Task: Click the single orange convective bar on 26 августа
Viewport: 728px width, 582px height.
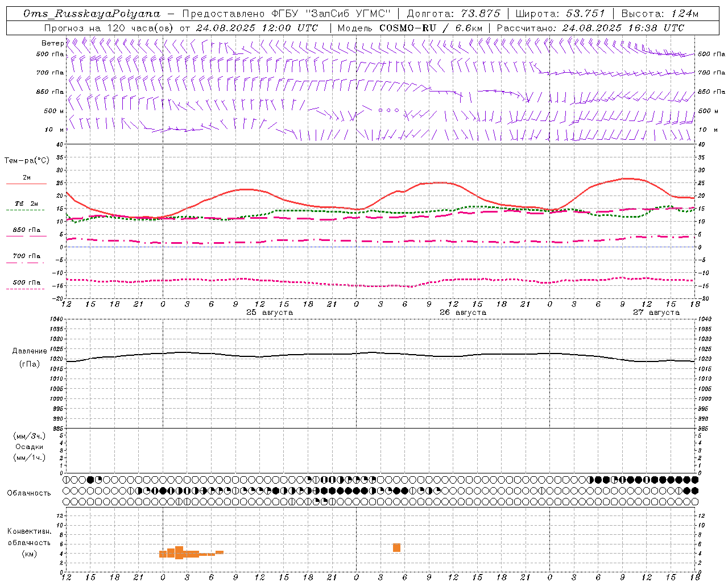Action: pos(396,548)
